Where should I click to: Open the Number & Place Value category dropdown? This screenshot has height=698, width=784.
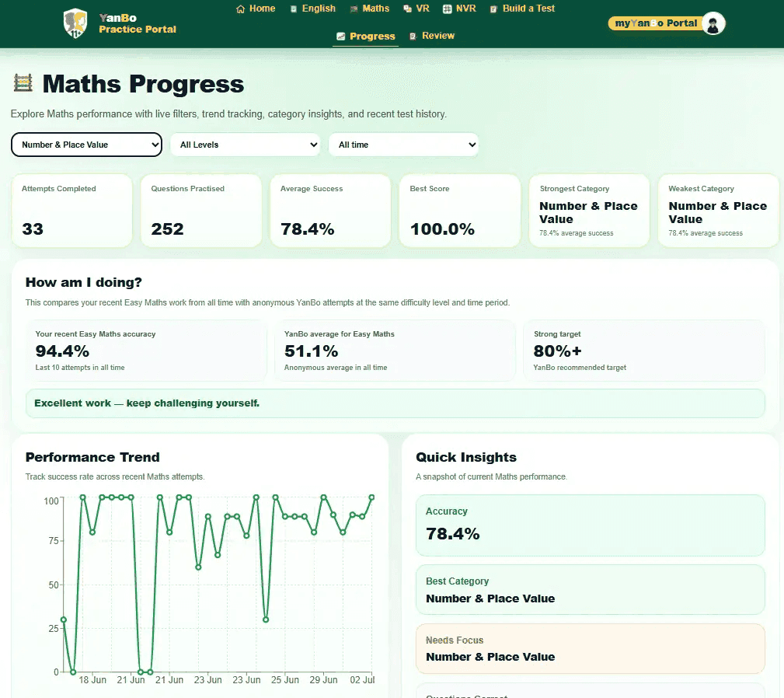pyautogui.click(x=86, y=145)
